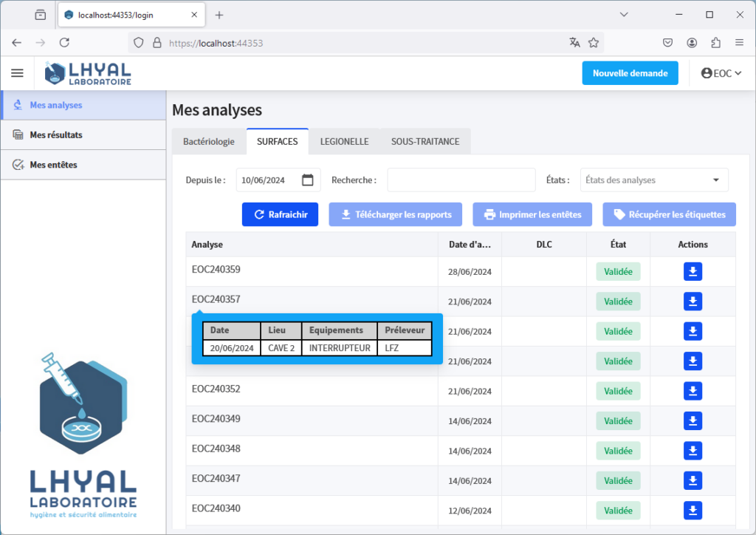
Task: Close the localhost:44353/login tab
Action: (194, 15)
